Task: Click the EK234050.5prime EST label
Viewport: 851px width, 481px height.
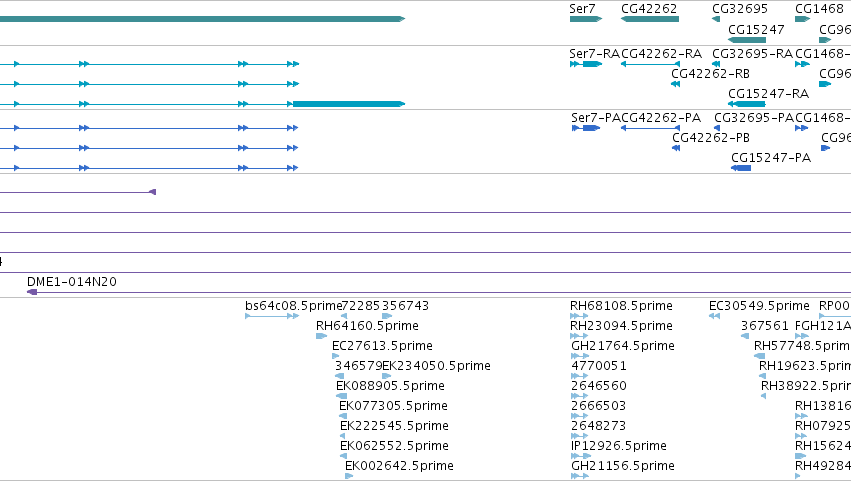Action: (436, 366)
